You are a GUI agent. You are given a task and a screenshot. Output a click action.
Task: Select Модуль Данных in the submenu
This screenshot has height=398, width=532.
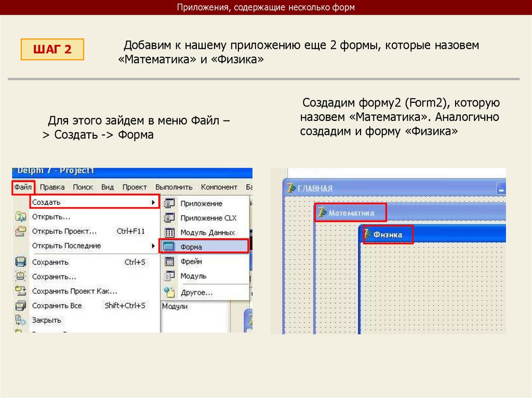(x=205, y=232)
